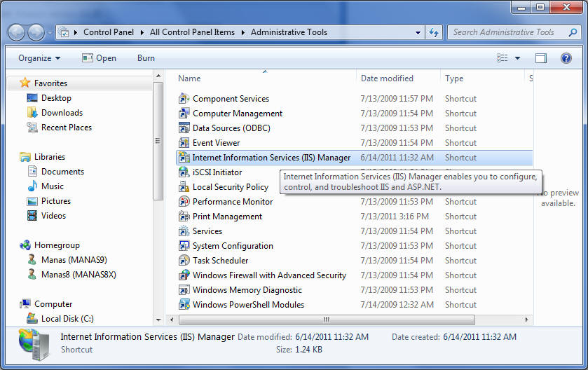The width and height of the screenshot is (588, 370).
Task: Open the view options dropdown arrow
Action: click(x=517, y=58)
